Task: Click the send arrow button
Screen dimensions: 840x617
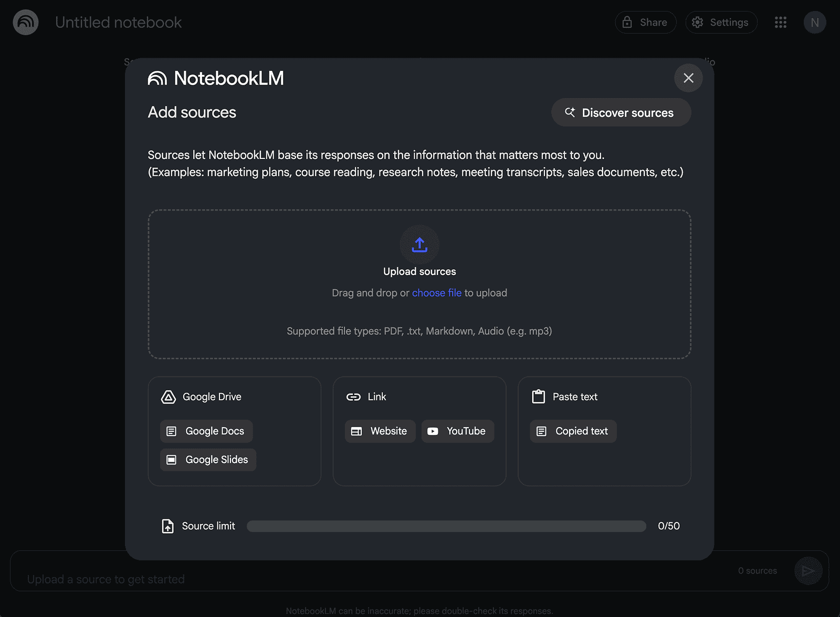Action: [808, 571]
